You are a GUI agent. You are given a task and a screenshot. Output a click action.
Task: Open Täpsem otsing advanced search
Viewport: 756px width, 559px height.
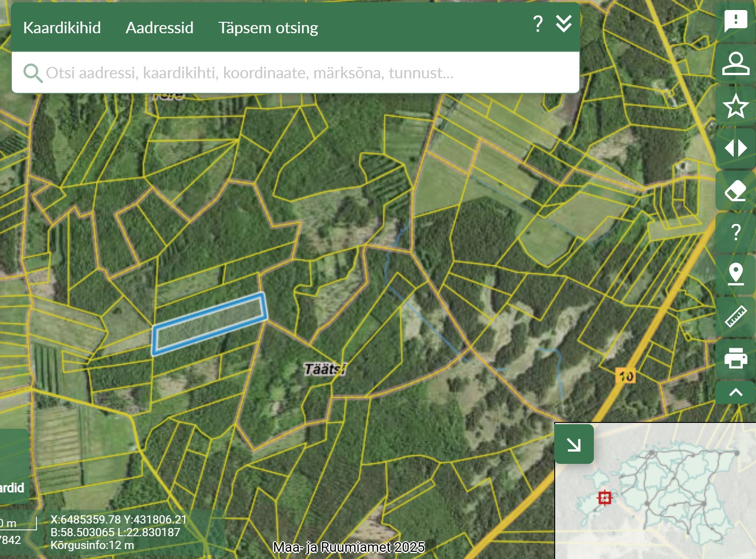pos(268,28)
